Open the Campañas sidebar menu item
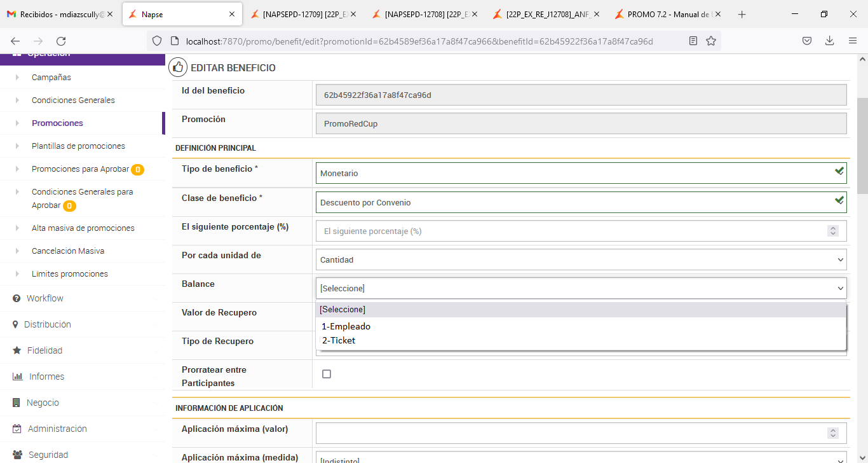The image size is (868, 463). tap(51, 78)
